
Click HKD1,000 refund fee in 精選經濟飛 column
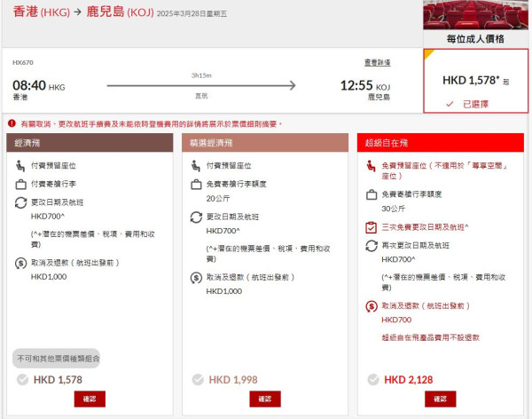(224, 291)
